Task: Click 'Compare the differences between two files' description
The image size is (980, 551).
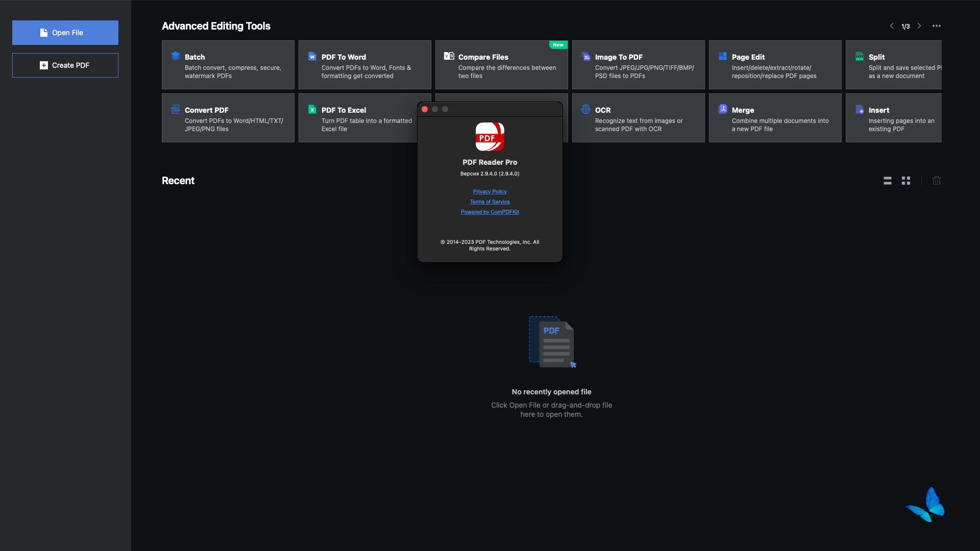Action: click(507, 72)
